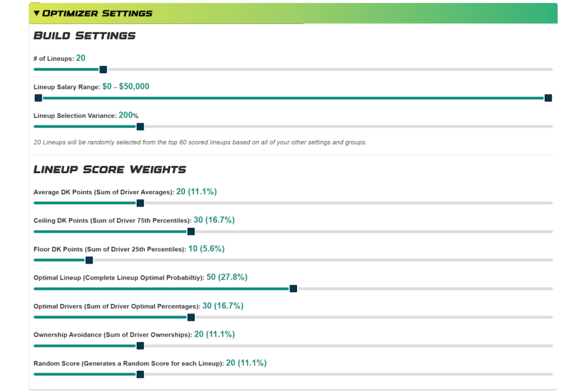Select the Optimal Lineup slider handle

[x=293, y=289]
